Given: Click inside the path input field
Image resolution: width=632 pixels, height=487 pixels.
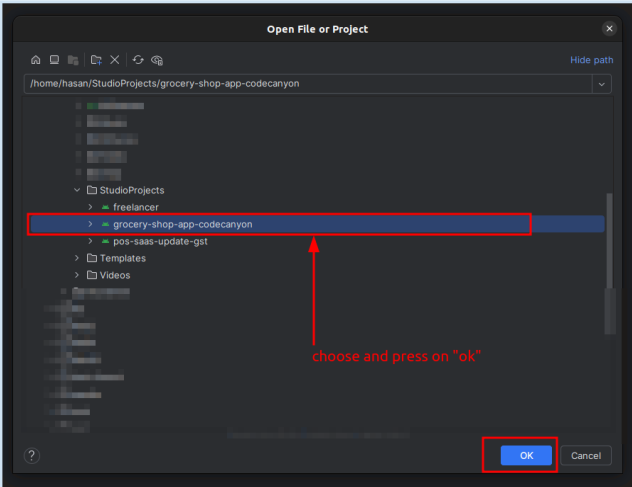Looking at the screenshot, I should click(300, 84).
